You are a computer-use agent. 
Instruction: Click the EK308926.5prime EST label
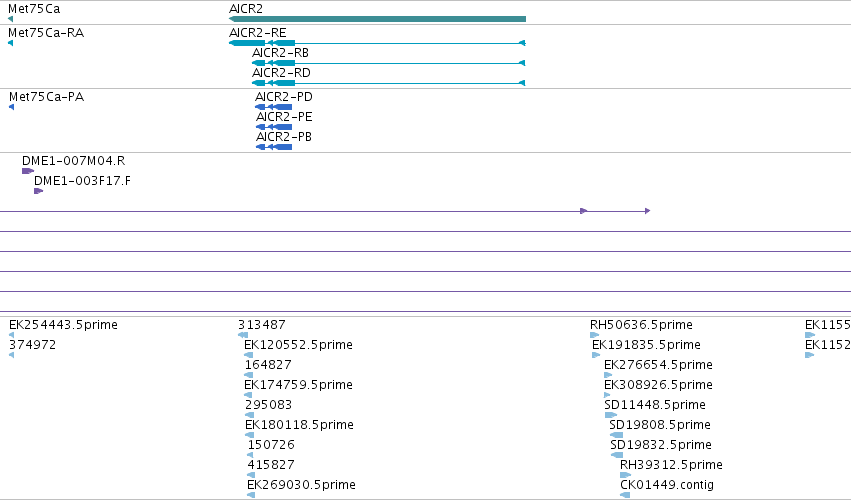[658, 385]
